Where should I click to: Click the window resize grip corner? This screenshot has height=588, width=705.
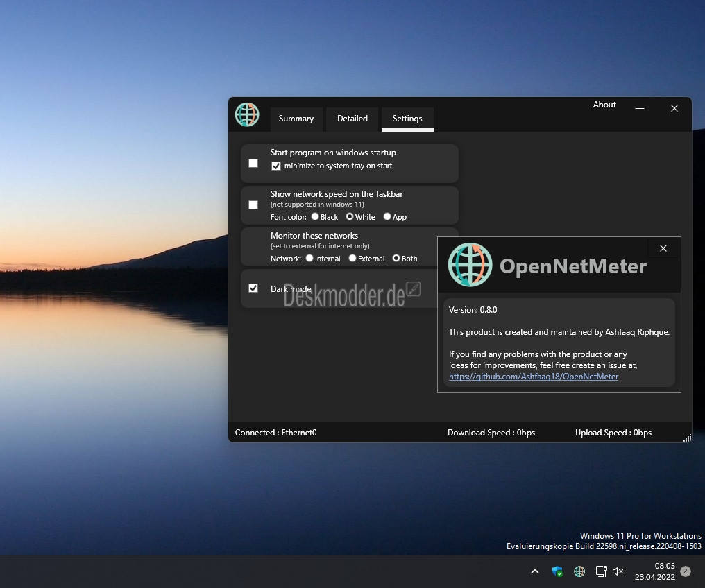pyautogui.click(x=687, y=438)
